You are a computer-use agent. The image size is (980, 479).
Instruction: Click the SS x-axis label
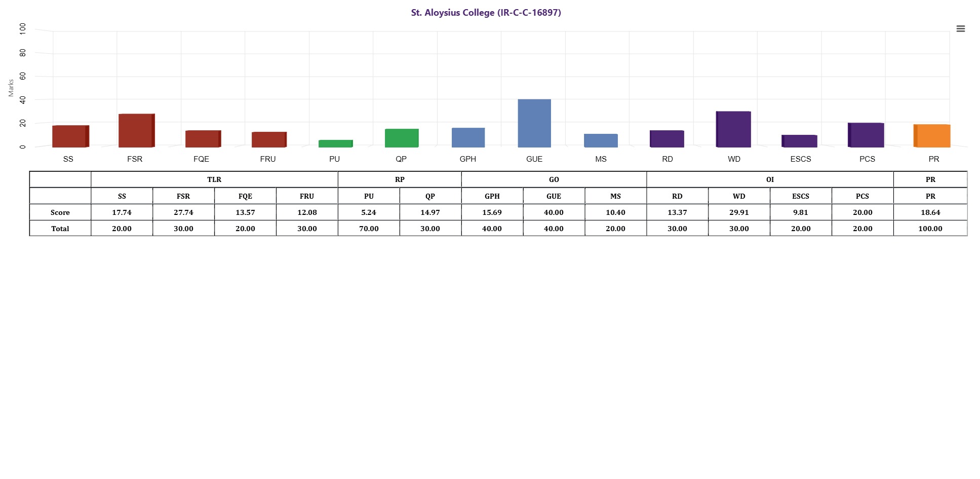coord(68,159)
